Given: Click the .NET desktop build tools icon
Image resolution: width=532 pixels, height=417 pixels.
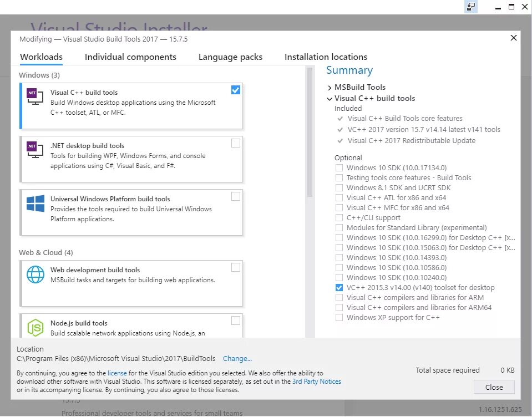Looking at the screenshot, I should [35, 150].
